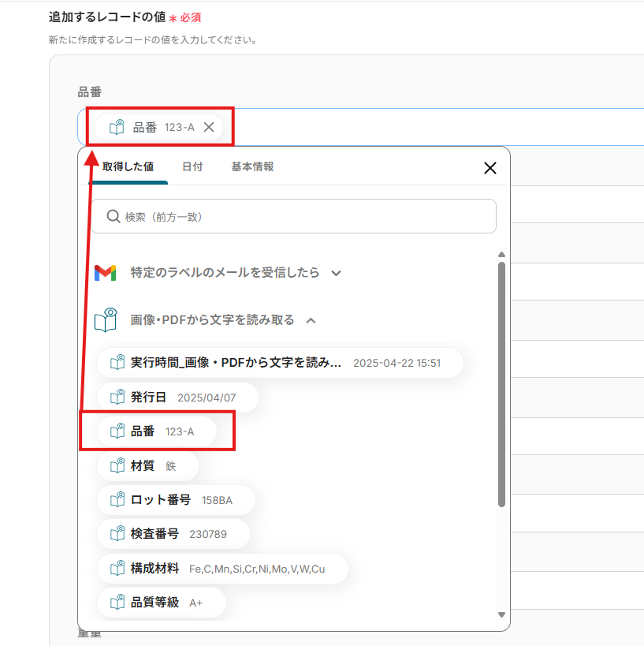Click the 品番 field label

[x=89, y=91]
